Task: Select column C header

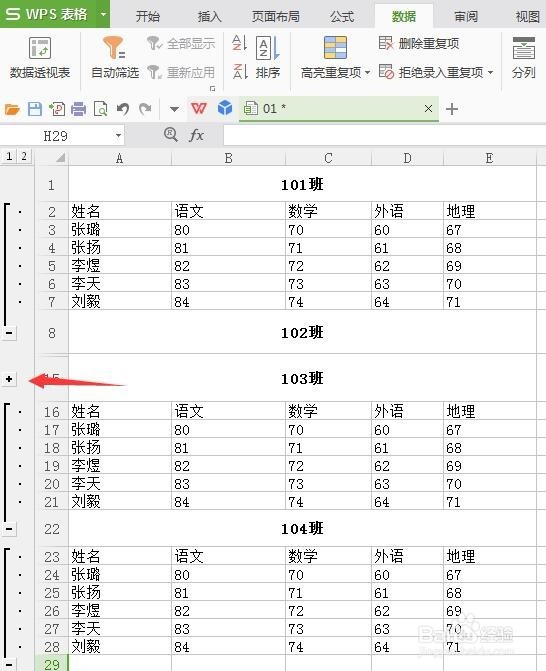Action: coord(328,158)
